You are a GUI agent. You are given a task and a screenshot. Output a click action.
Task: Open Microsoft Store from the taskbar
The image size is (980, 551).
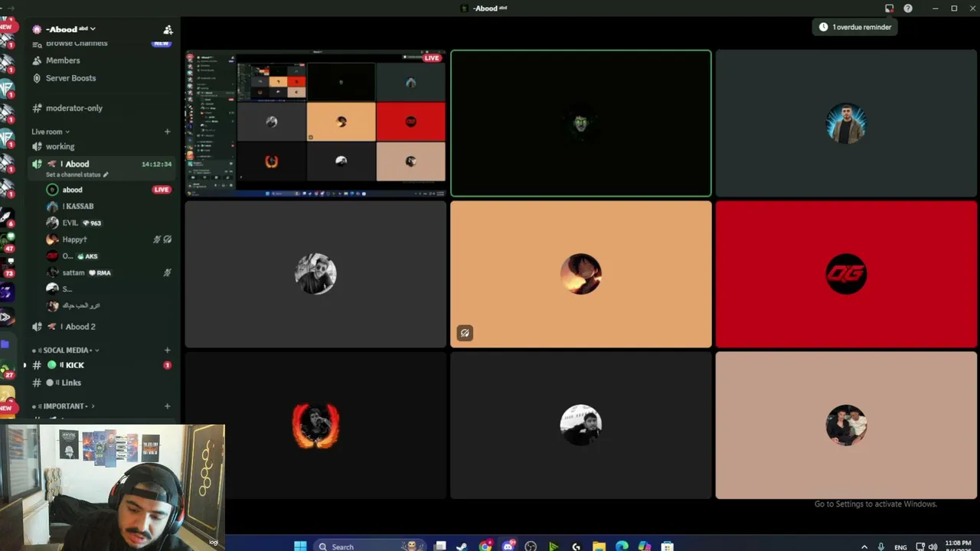coord(668,546)
